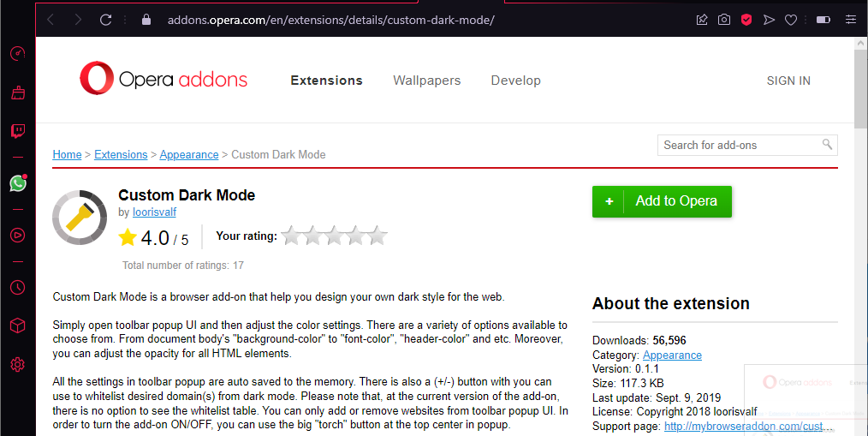Rate the extension five stars
The width and height of the screenshot is (868, 436).
point(378,236)
